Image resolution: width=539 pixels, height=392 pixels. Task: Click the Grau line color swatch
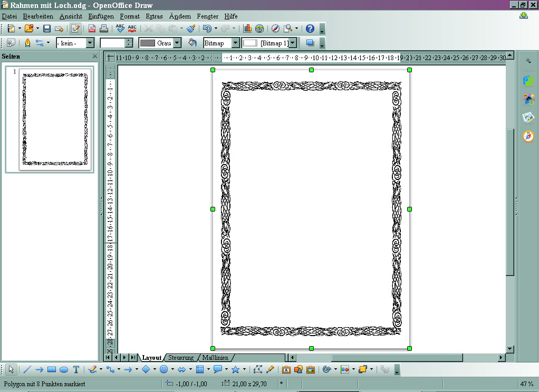[x=148, y=43]
